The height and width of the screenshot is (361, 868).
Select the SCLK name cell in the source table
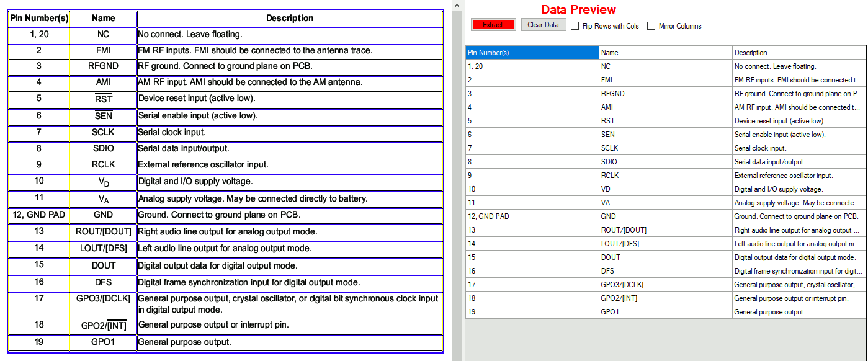pyautogui.click(x=103, y=132)
